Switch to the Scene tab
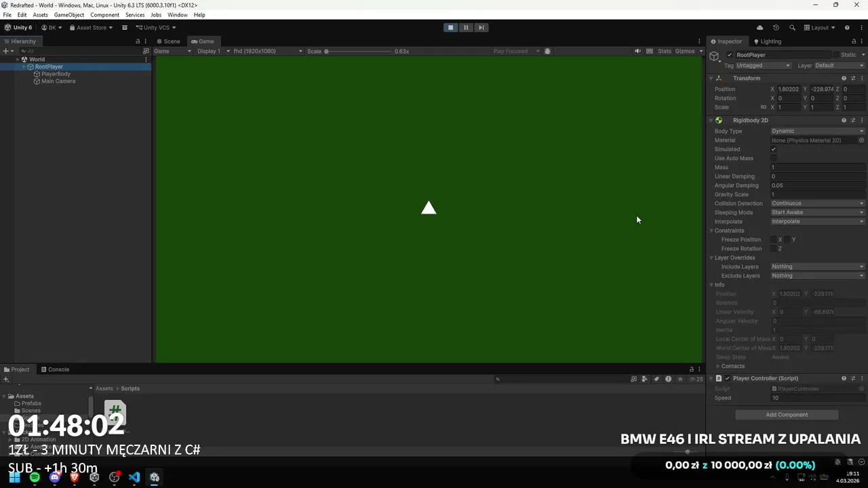This screenshot has height=488, width=868. [169, 41]
